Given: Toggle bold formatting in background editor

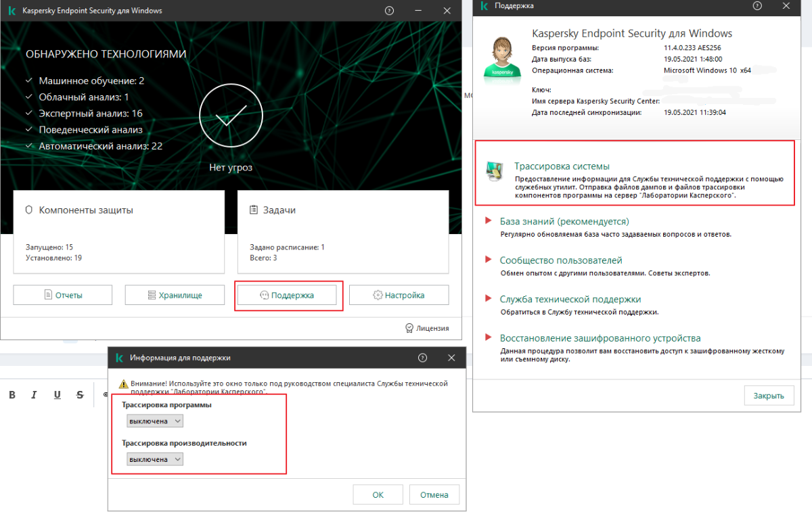Looking at the screenshot, I should coord(12,395).
